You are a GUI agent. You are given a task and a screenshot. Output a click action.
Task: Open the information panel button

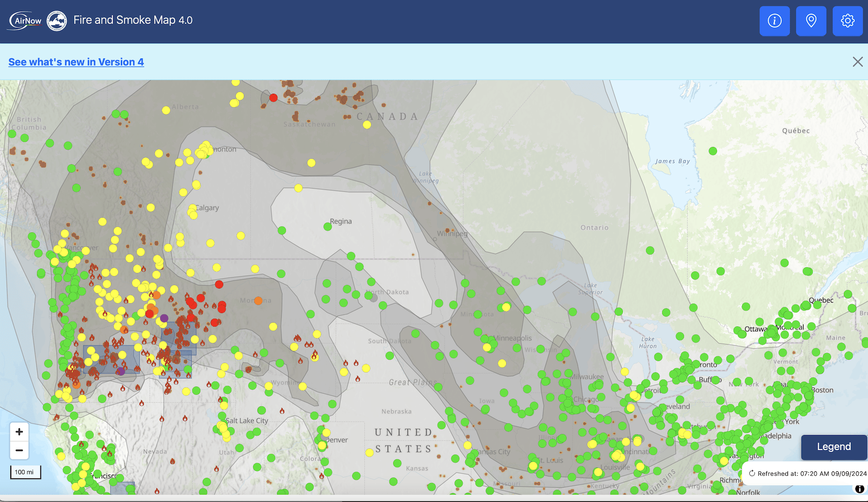click(774, 21)
